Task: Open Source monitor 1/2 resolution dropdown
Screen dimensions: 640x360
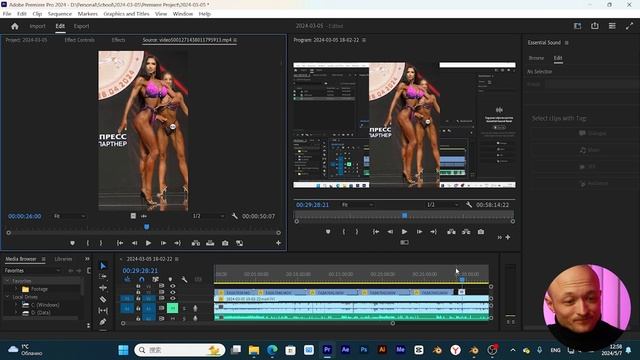Action: (x=208, y=216)
